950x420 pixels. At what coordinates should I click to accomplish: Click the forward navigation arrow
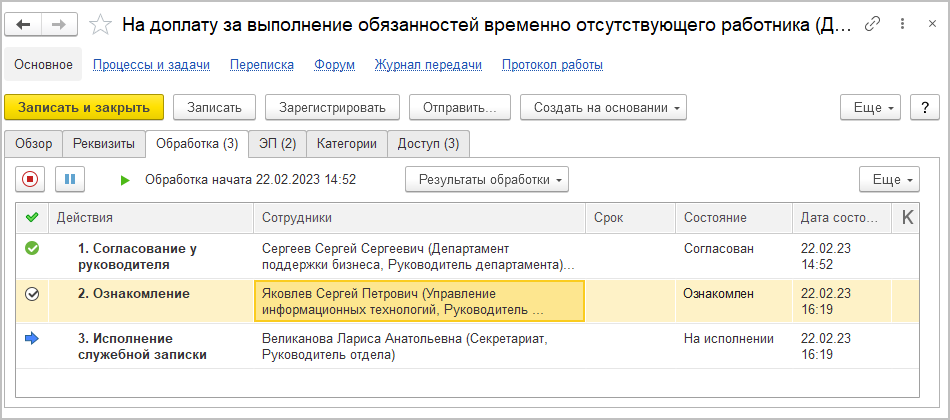point(59,24)
